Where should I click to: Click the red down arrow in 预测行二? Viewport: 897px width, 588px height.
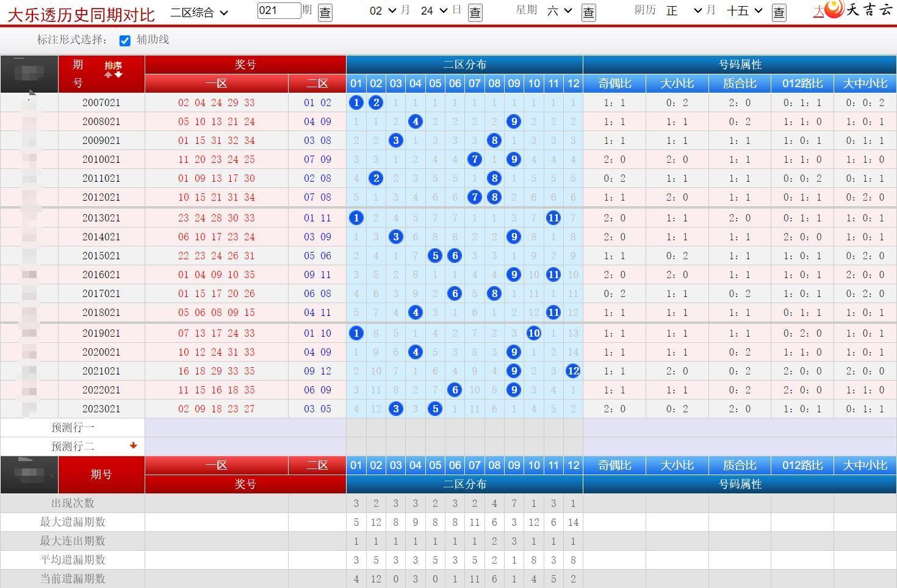click(x=133, y=445)
